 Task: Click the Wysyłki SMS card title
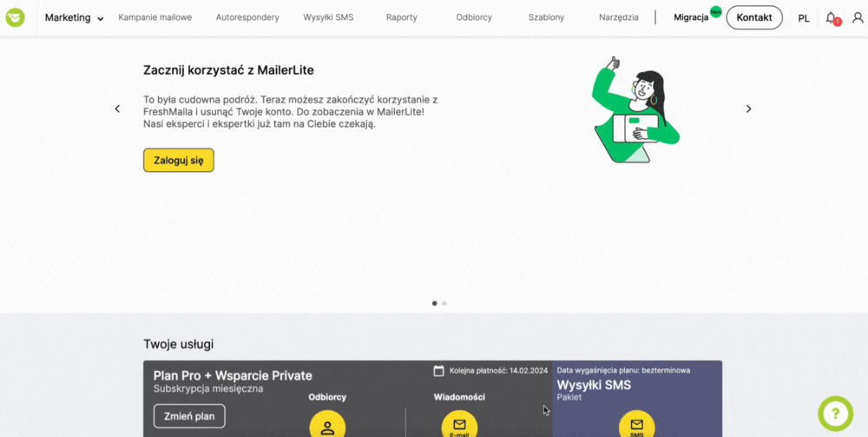pos(594,385)
